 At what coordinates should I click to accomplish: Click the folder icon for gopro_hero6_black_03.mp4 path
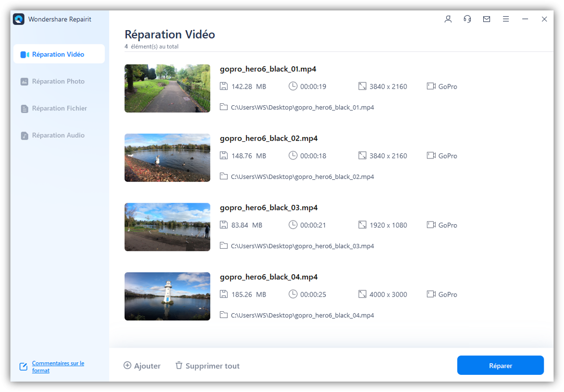[x=224, y=246]
